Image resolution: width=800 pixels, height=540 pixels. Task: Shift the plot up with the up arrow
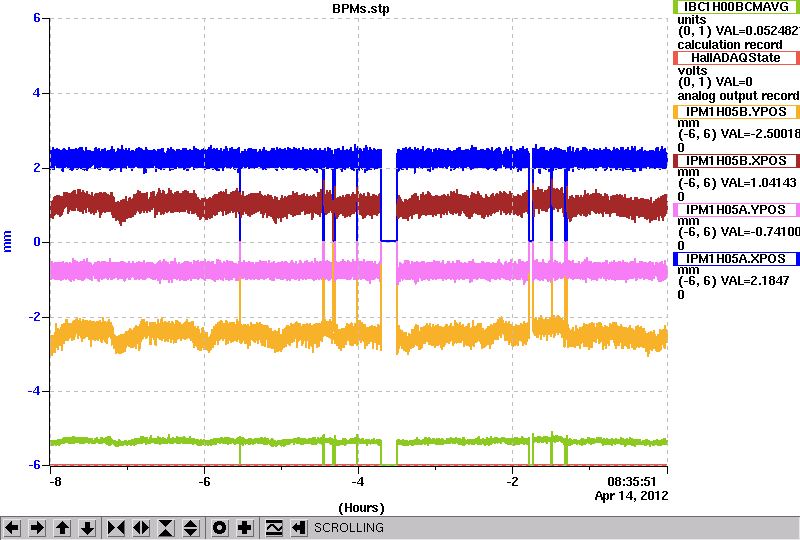(x=62, y=527)
